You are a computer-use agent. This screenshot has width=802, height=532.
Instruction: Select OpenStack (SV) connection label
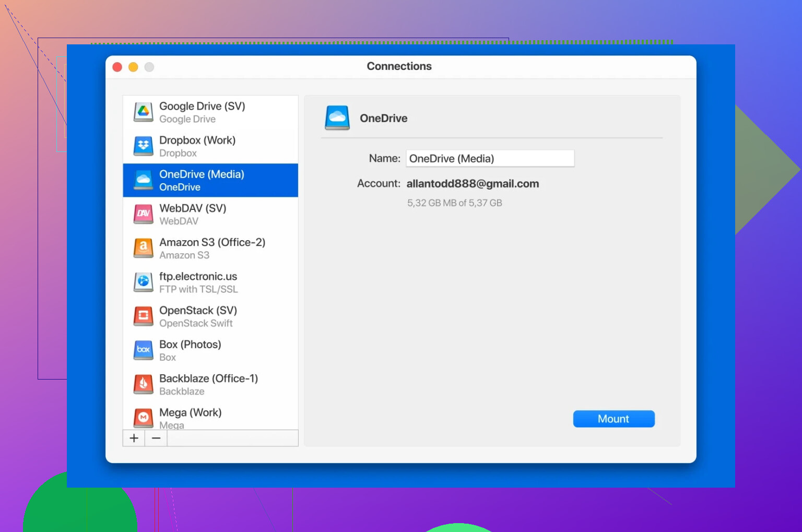point(198,310)
